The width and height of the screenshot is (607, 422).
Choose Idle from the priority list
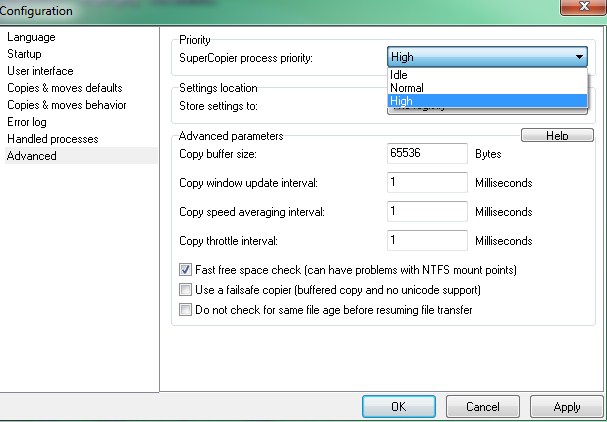click(x=399, y=75)
